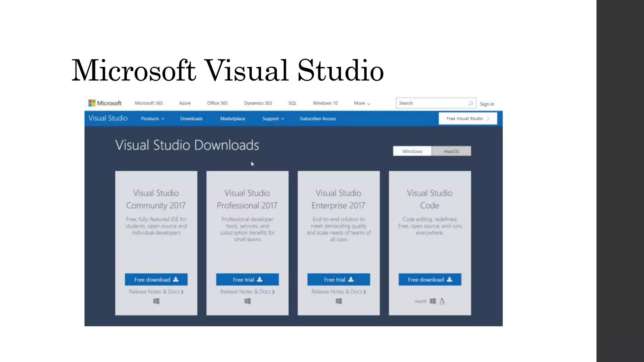This screenshot has width=644, height=362.
Task: Select the Windows platform toggle
Action: point(412,151)
